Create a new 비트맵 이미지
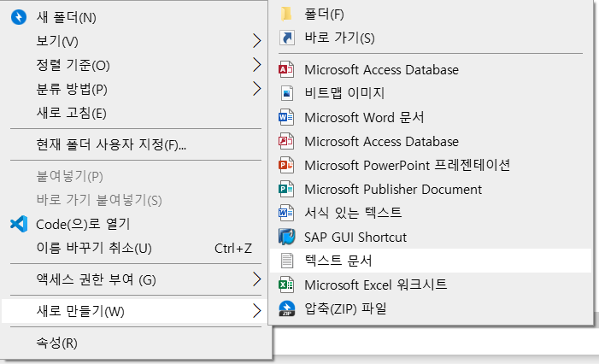The image size is (599, 364). pyautogui.click(x=431, y=93)
